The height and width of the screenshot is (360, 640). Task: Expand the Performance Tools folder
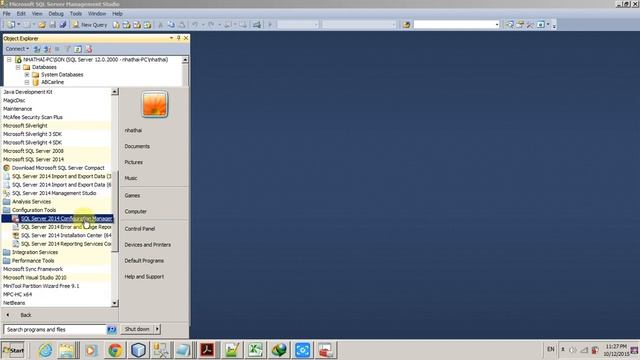33,261
